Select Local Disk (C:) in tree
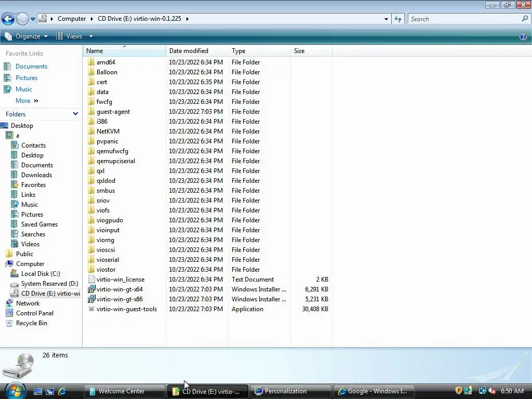 pos(41,273)
